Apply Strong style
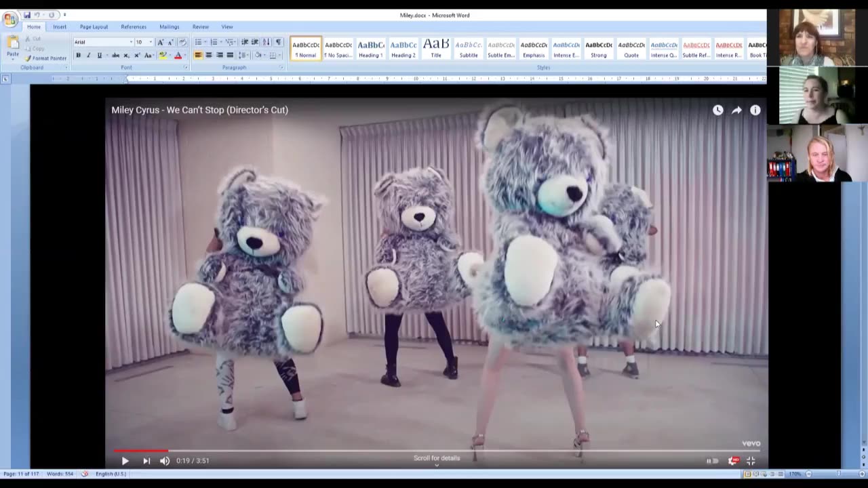868x488 pixels. click(x=599, y=49)
